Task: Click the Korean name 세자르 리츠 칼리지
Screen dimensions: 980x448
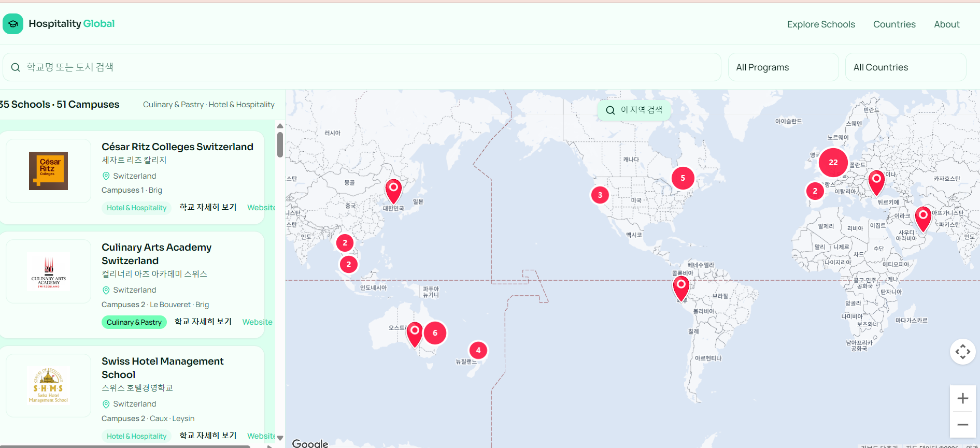Action: click(x=134, y=160)
